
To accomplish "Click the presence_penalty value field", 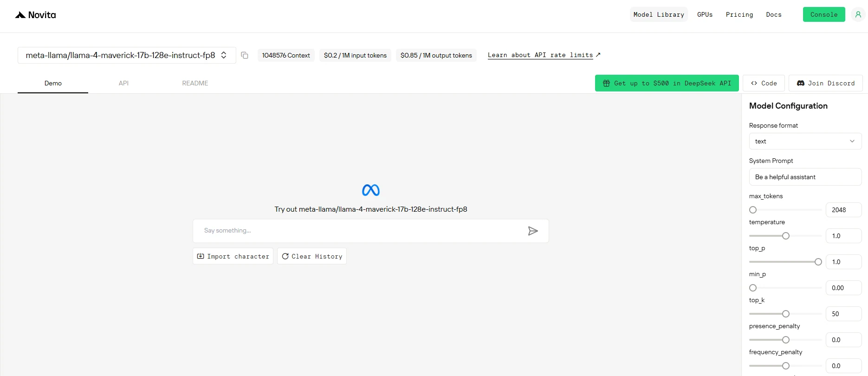I will (x=844, y=340).
